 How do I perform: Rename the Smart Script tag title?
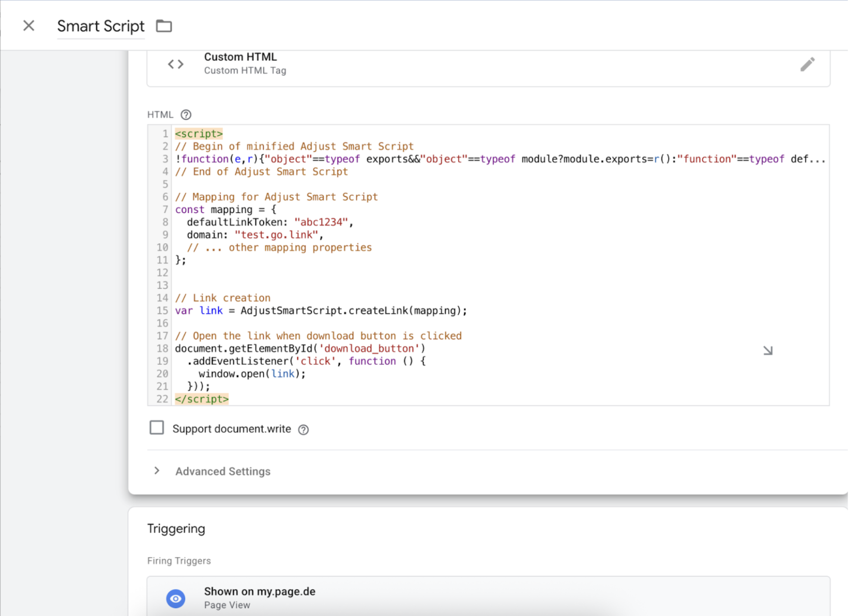(x=101, y=26)
